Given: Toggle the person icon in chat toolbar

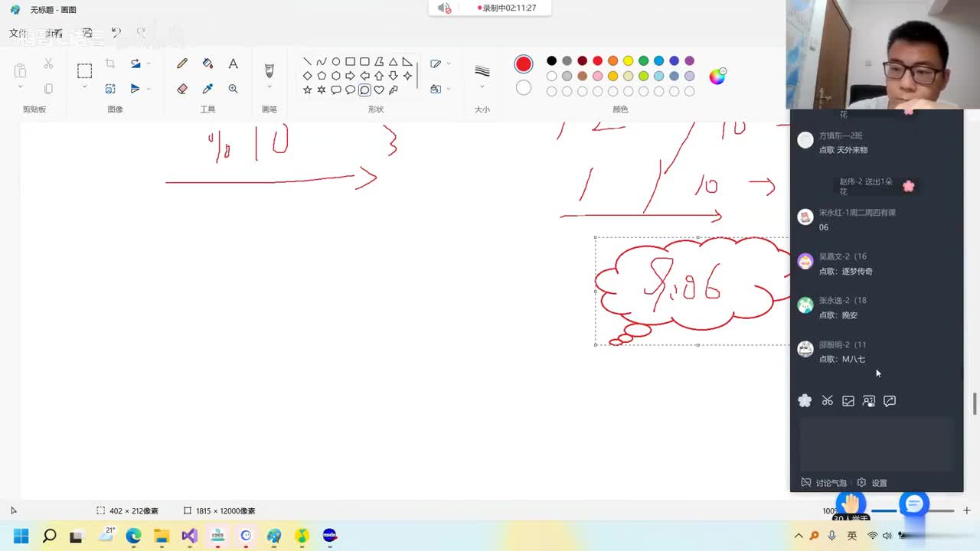Looking at the screenshot, I should click(869, 400).
